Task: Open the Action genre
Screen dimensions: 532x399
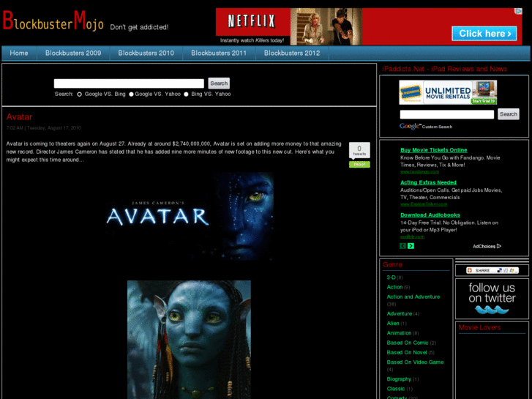Action: [394, 287]
